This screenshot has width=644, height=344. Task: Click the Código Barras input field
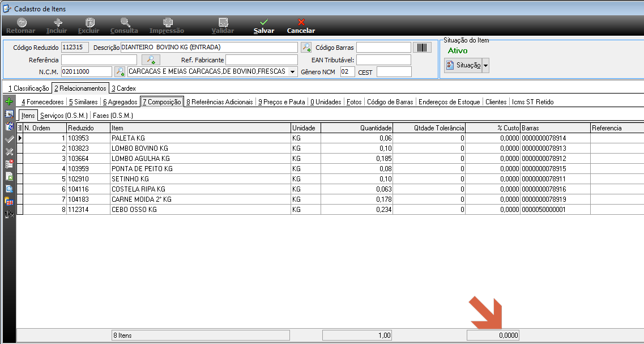pos(383,48)
